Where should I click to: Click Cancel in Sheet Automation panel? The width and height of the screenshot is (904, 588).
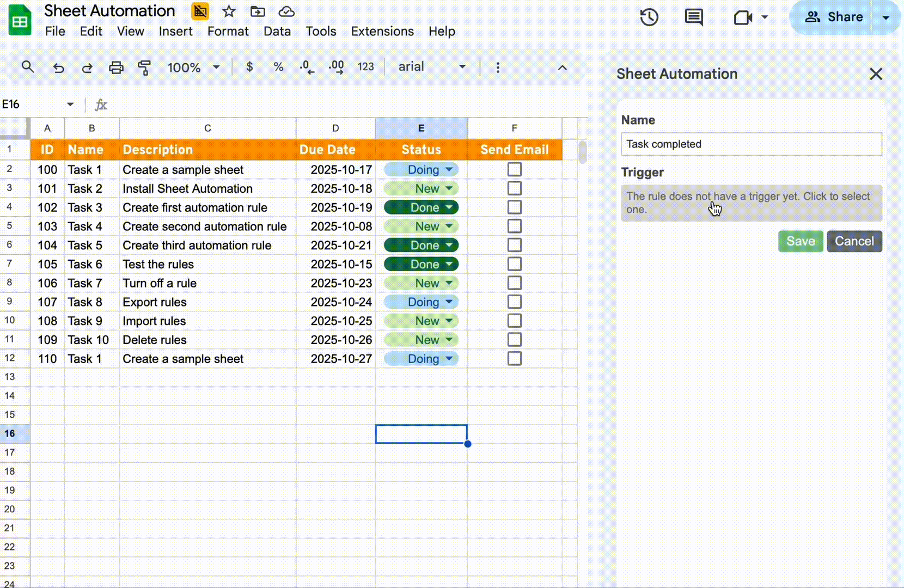point(854,241)
